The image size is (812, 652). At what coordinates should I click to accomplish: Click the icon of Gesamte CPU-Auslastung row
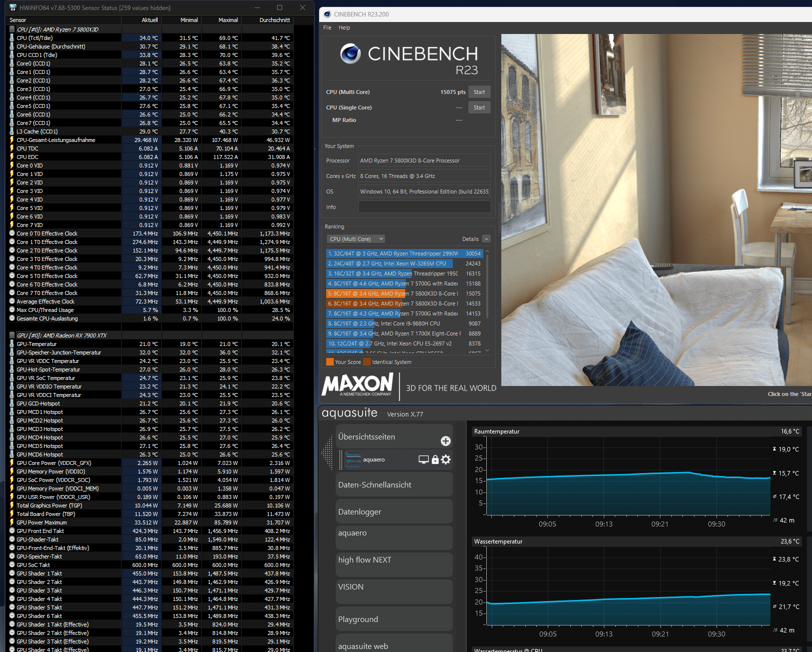tap(12, 318)
